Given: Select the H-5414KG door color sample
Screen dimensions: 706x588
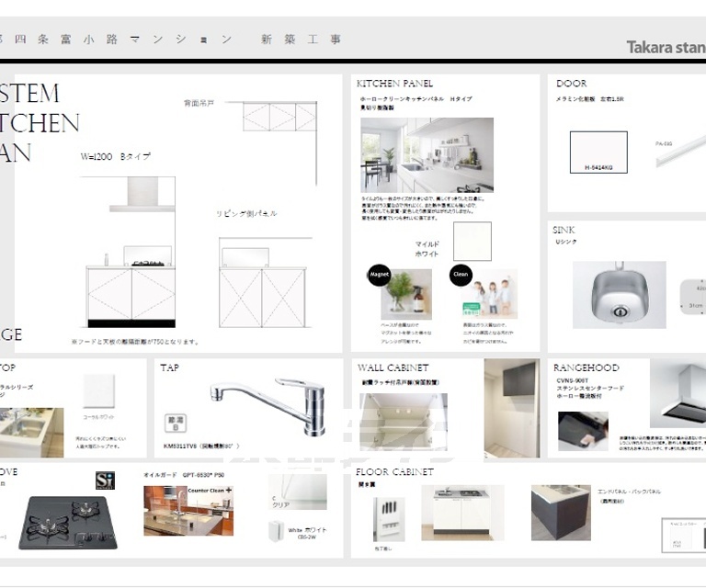Looking at the screenshot, I should point(598,152).
